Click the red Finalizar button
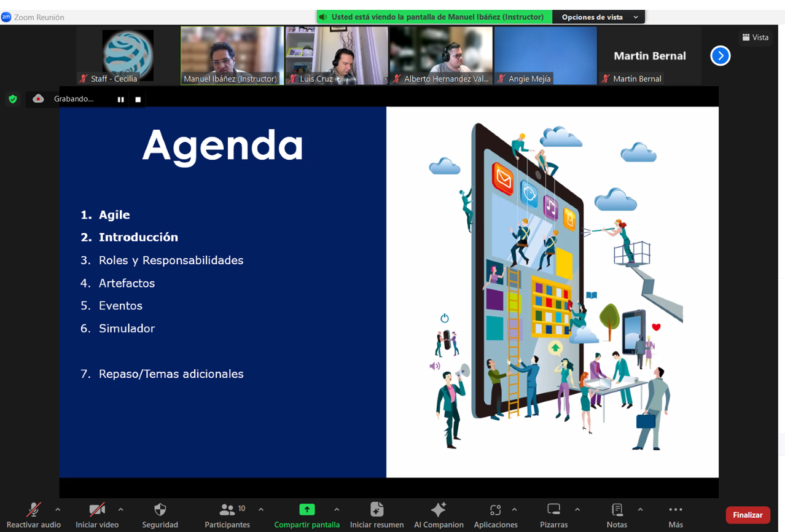The image size is (785, 532). coord(747,515)
